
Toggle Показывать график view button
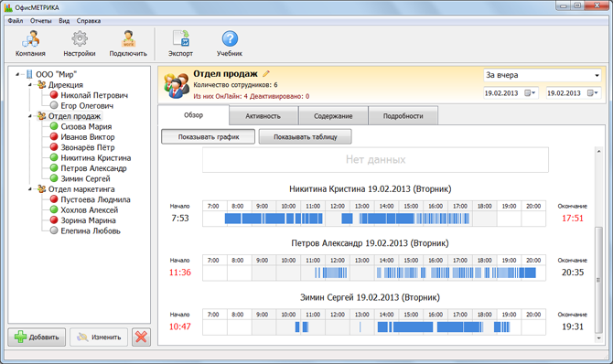pyautogui.click(x=209, y=137)
